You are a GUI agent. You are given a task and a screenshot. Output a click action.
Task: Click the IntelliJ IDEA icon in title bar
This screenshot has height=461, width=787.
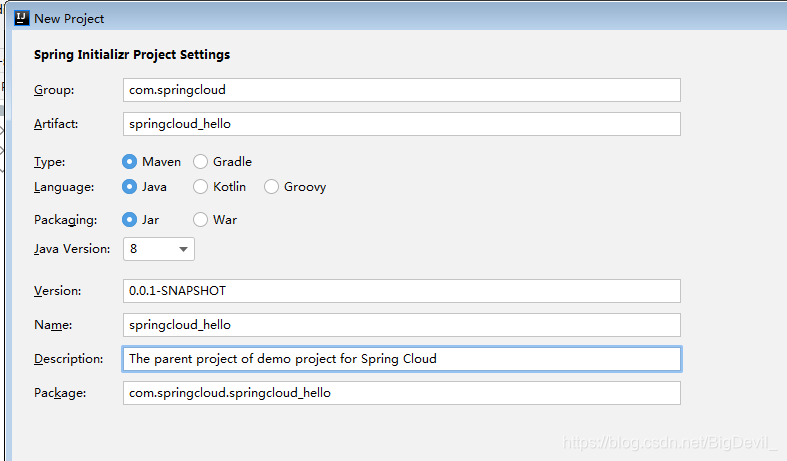(22, 18)
